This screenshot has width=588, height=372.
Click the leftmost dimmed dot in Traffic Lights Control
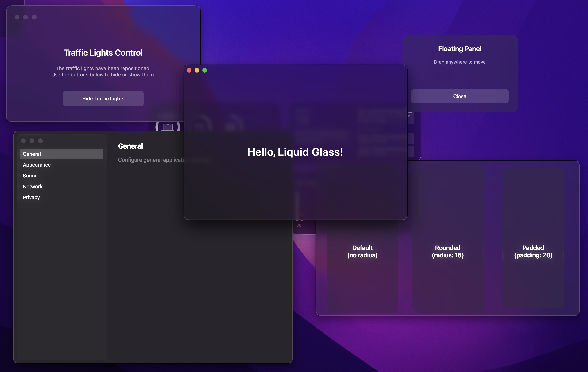[17, 17]
